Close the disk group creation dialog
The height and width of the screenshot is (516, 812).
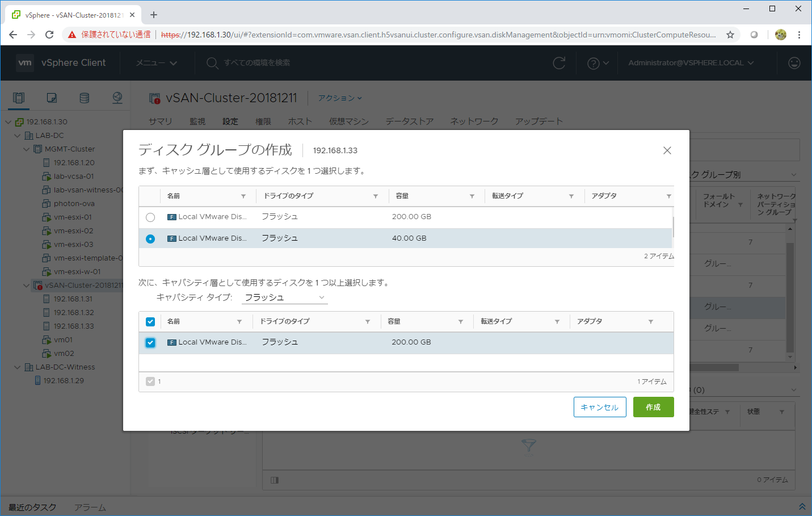click(x=667, y=150)
